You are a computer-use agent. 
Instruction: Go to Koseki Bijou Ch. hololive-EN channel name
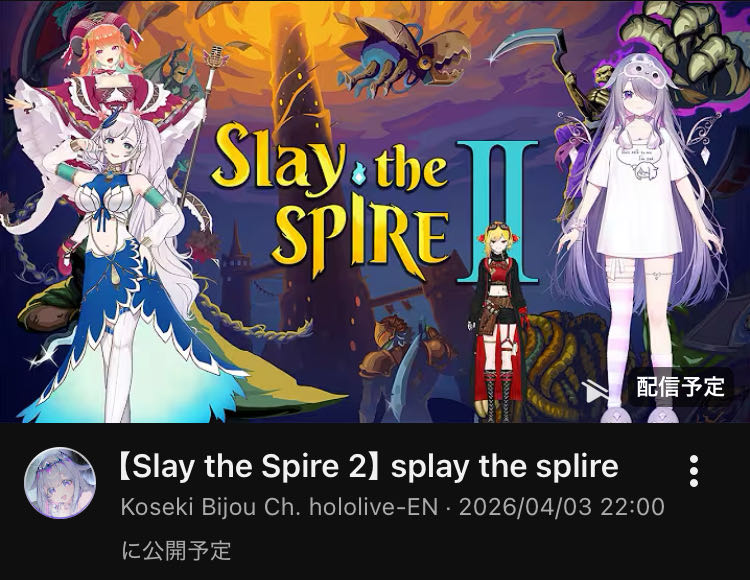[279, 507]
